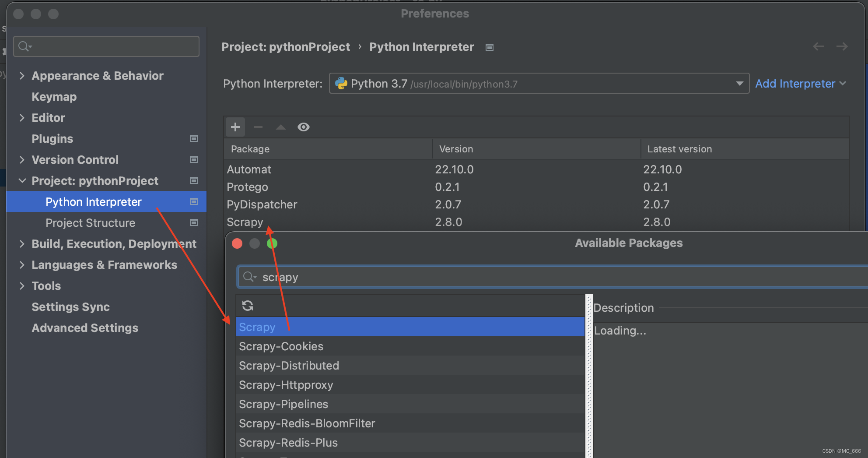Click the Package column header

328,149
